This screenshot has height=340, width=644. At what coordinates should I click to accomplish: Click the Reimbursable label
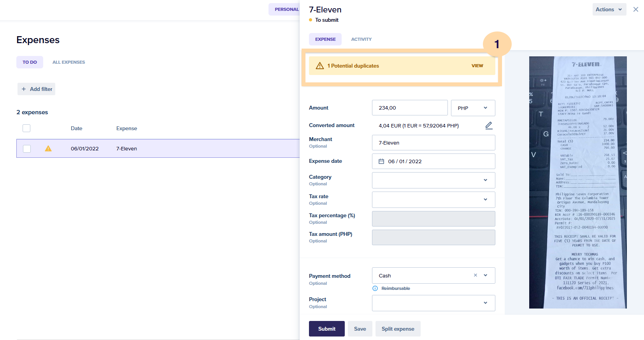tap(396, 288)
